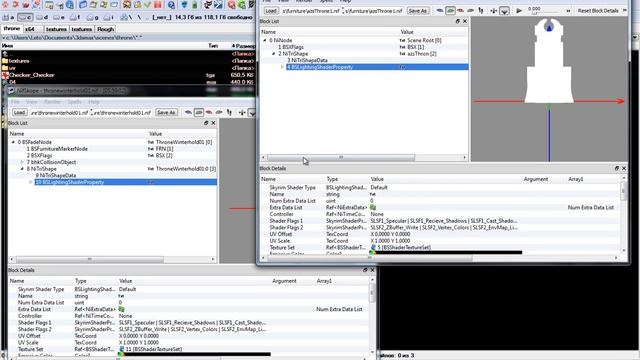Viewport: 640px width, 360px height.
Task: Front NifSkope: toggle the active Front view button
Action: pos(450,10)
